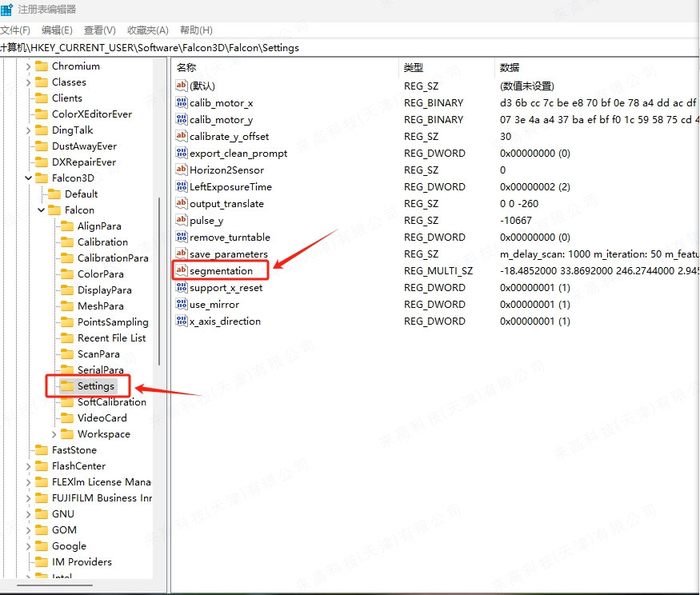Click the folder icon beside Calibration key
Viewport: 700px width, 595px height.
point(67,242)
